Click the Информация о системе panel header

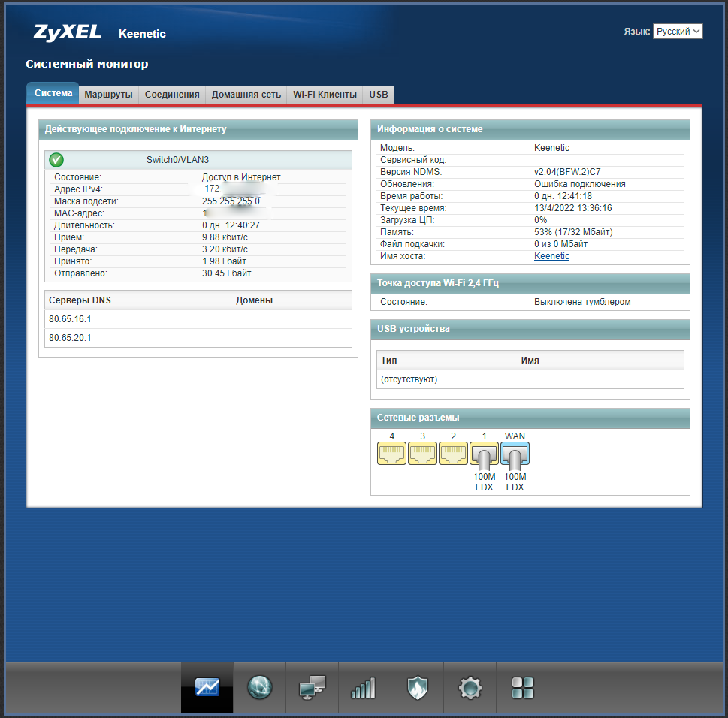(x=530, y=129)
